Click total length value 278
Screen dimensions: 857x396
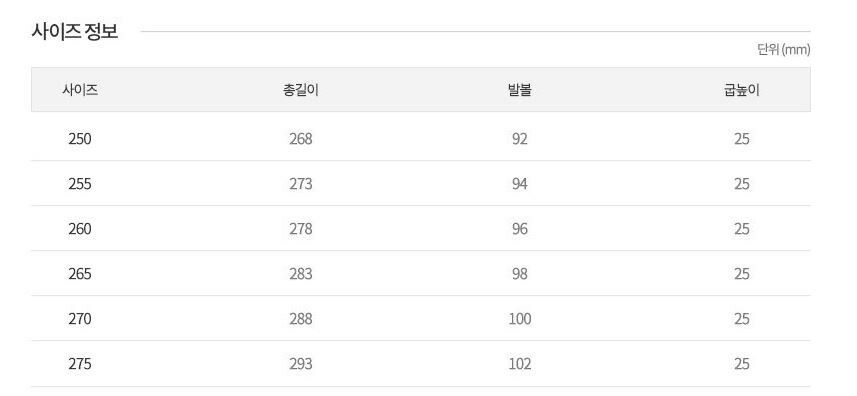301,229
